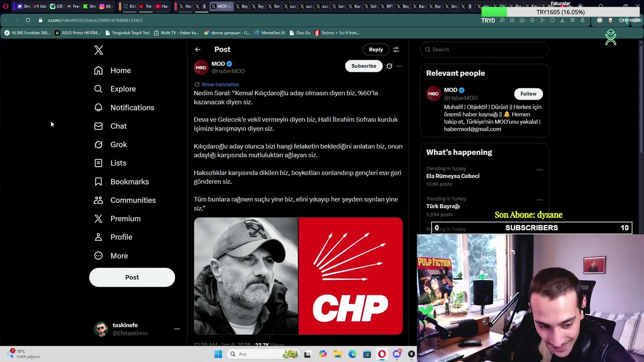Open MemeGen AI bookmark
Screen dimensions: 644x362
[x=270, y=33]
